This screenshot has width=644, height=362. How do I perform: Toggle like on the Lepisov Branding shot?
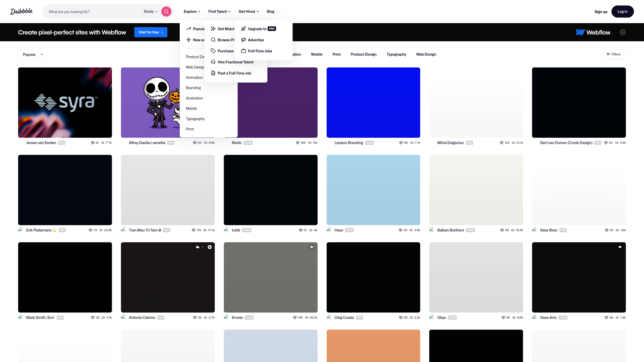tap(401, 142)
